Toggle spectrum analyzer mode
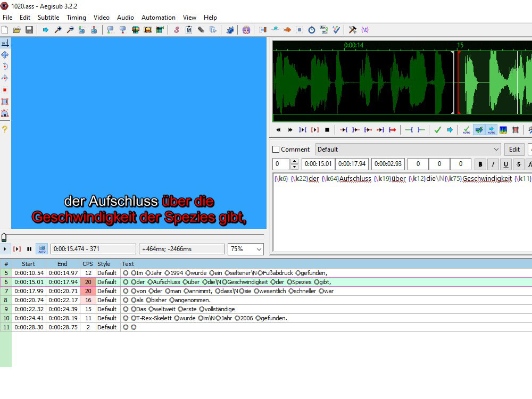 (x=503, y=130)
